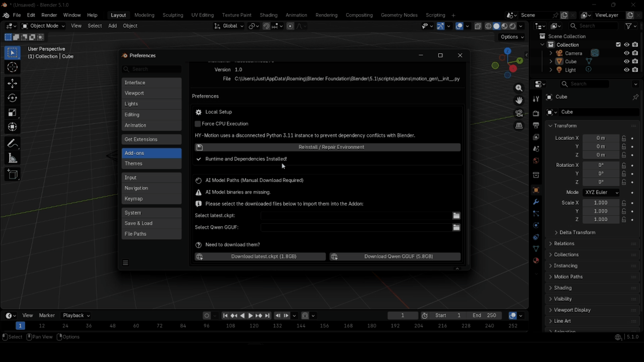Open viewport Options dropdown
This screenshot has width=644, height=362.
(x=512, y=37)
